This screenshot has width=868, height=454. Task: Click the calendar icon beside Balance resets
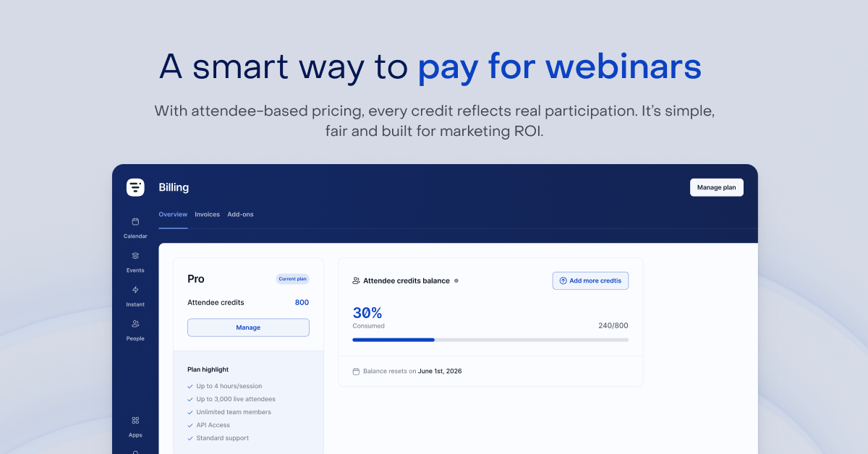[356, 372]
